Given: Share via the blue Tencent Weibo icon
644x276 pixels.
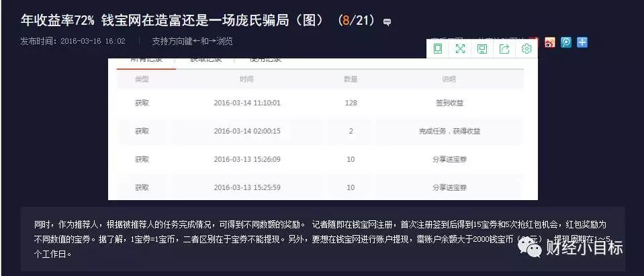Looking at the screenshot, I should [566, 42].
